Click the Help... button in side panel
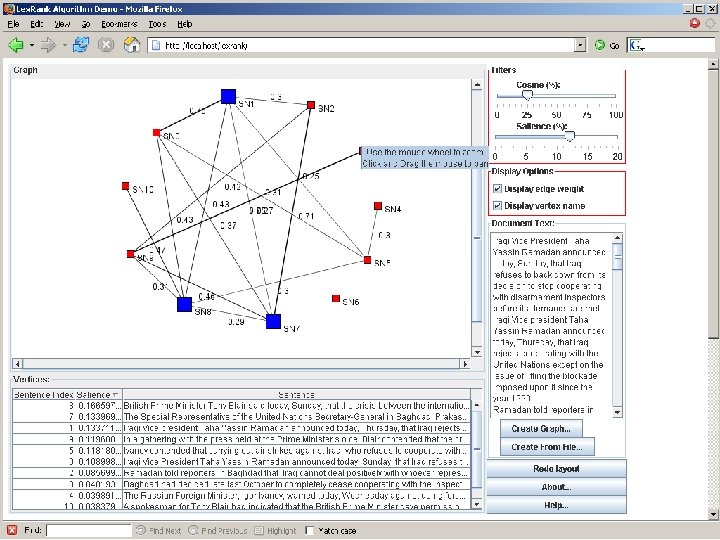This screenshot has height=540, width=720. 557,505
